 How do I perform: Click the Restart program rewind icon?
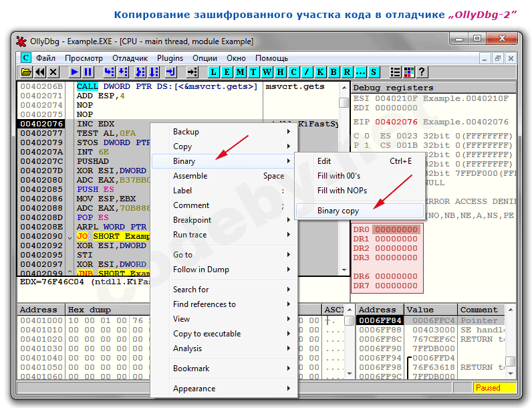coord(40,72)
